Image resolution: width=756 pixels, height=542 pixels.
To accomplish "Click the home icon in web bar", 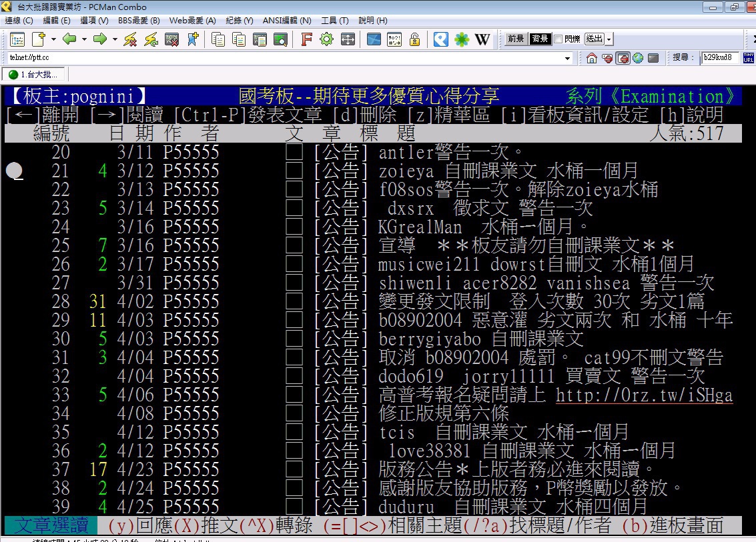I will point(592,58).
